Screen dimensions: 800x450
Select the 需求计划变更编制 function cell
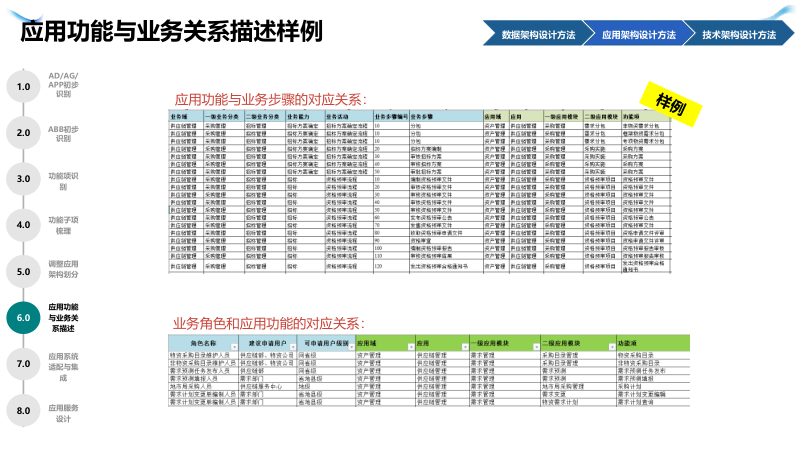653,394
